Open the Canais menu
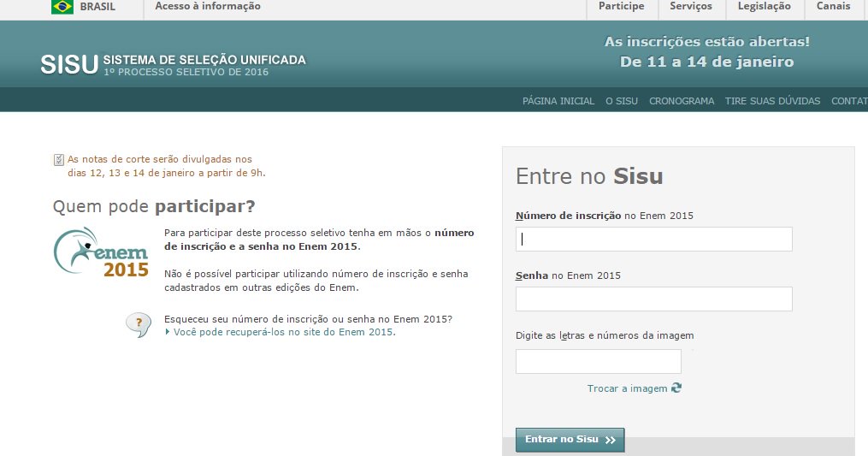This screenshot has height=456, width=868. pyautogui.click(x=833, y=6)
